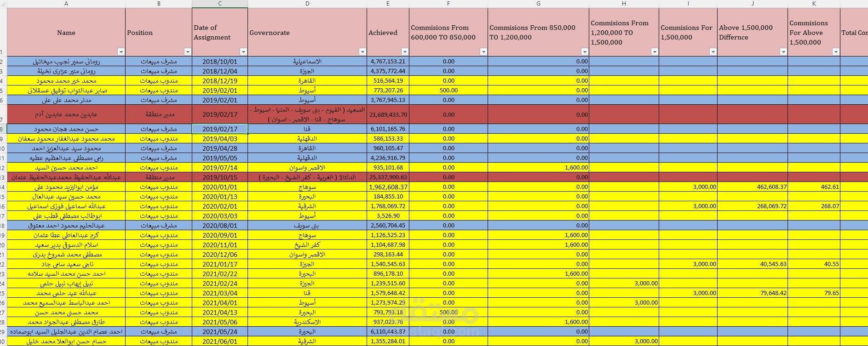Expand filter for Commisions From 850,000 TO 1,200,000
868x346 pixels.
coord(585,52)
